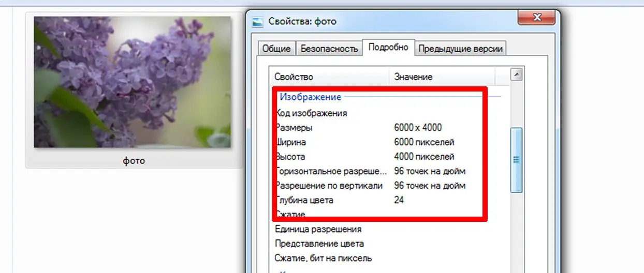Click the "фото" file name label
Image resolution: width=644 pixels, height=273 pixels.
(134, 161)
